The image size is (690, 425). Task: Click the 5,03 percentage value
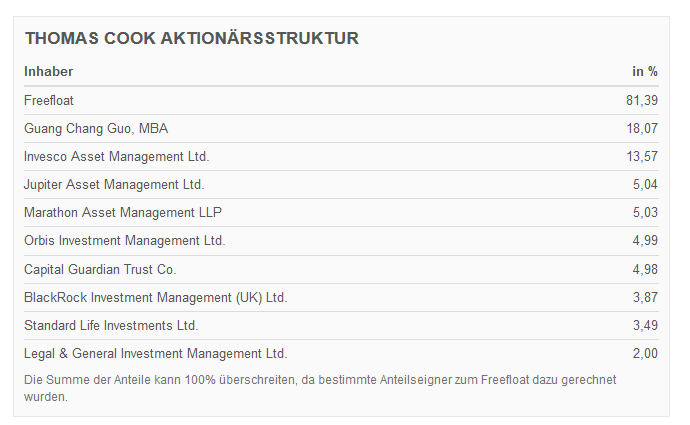645,212
